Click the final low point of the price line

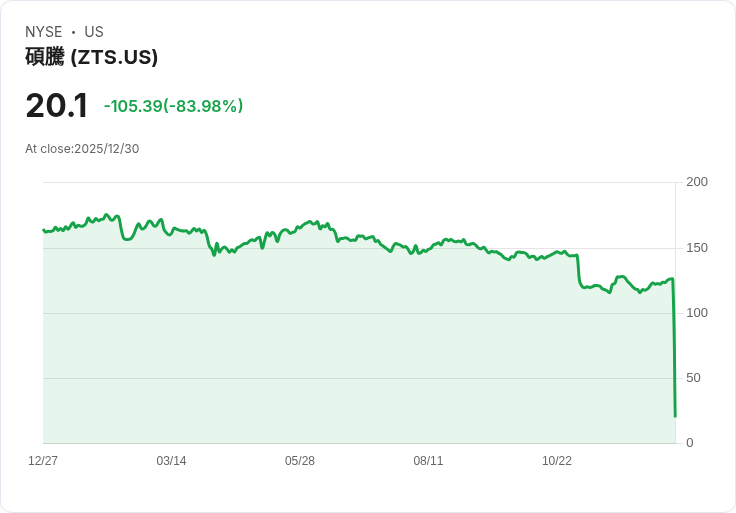[675, 416]
